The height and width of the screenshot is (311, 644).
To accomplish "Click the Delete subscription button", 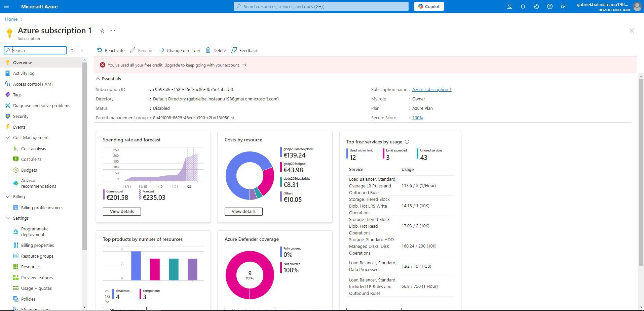I will pos(216,50).
